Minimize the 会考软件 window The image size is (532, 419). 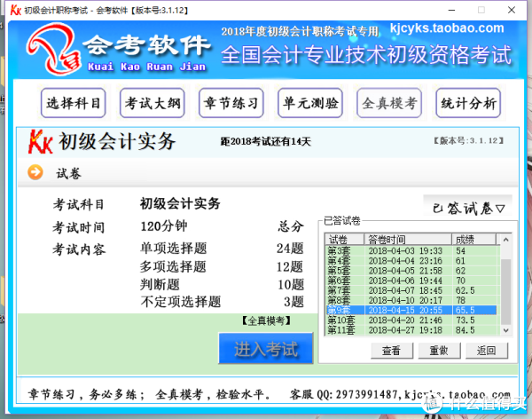451,10
